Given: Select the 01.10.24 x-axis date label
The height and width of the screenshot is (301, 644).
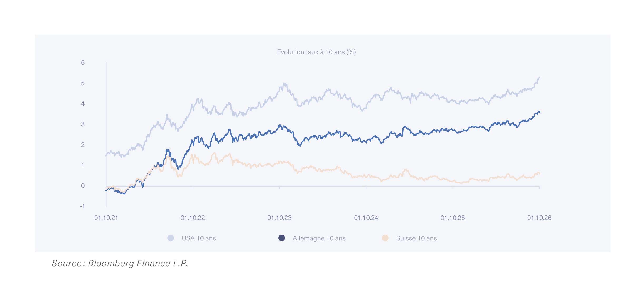Looking at the screenshot, I should pyautogui.click(x=366, y=218).
